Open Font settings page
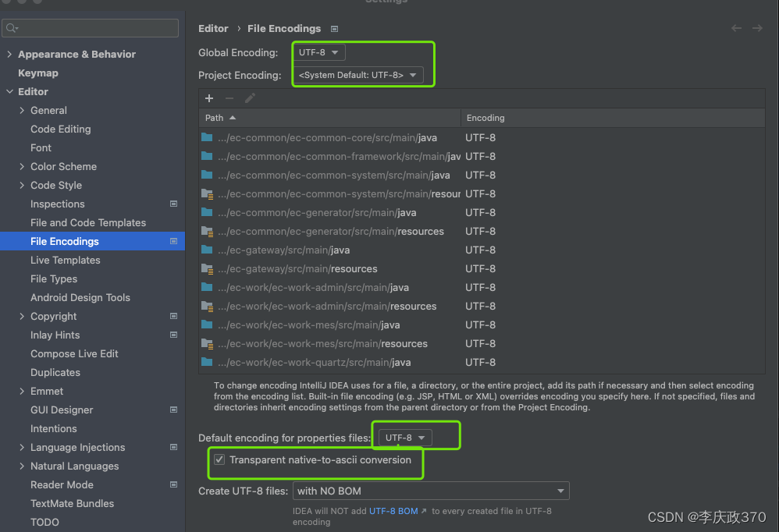Screen dimensions: 779x532 (x=41, y=148)
